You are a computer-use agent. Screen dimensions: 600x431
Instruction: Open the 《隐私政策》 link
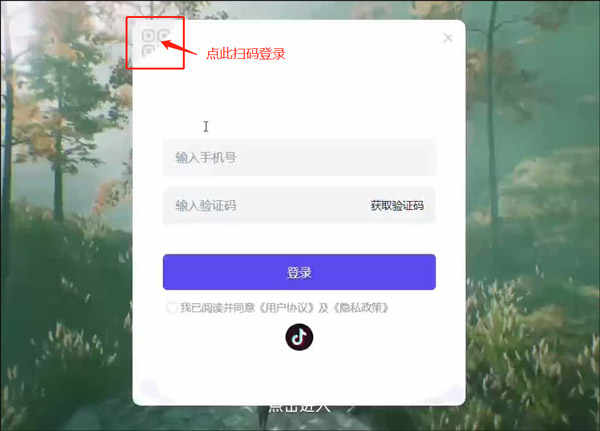(x=361, y=308)
